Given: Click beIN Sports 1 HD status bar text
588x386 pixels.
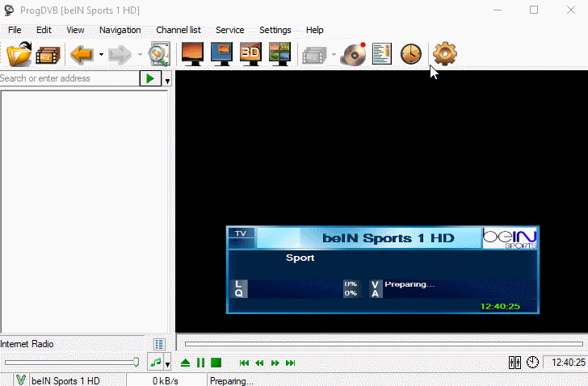Looking at the screenshot, I should click(x=65, y=381).
